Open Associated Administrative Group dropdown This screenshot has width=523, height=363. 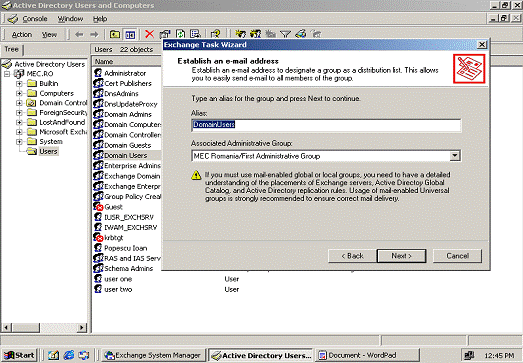(454, 156)
